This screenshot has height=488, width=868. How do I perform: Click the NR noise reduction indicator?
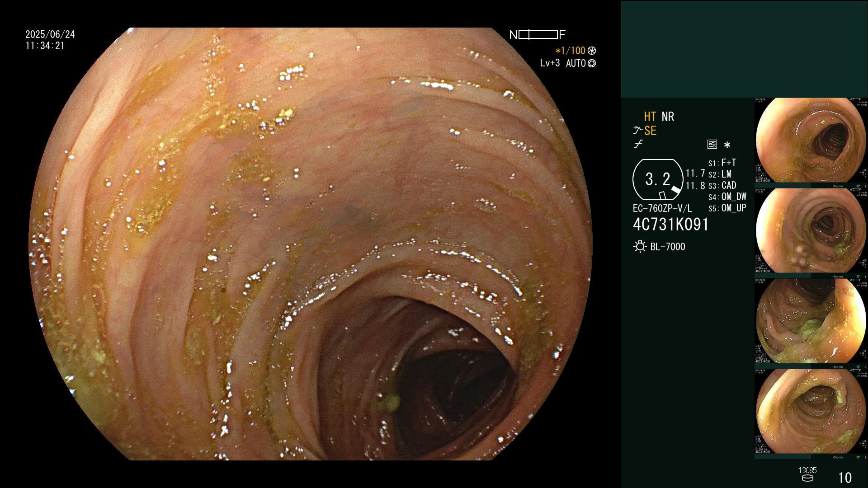pyautogui.click(x=668, y=117)
